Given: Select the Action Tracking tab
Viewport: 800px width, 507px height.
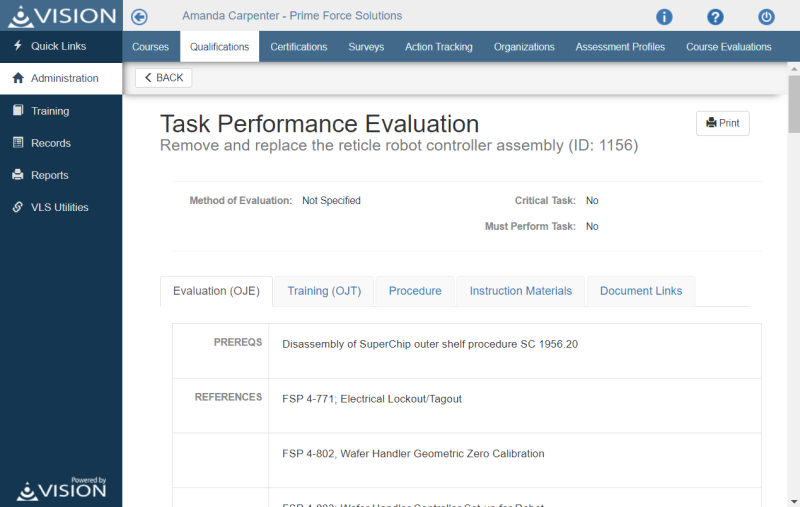Looking at the screenshot, I should click(x=438, y=47).
